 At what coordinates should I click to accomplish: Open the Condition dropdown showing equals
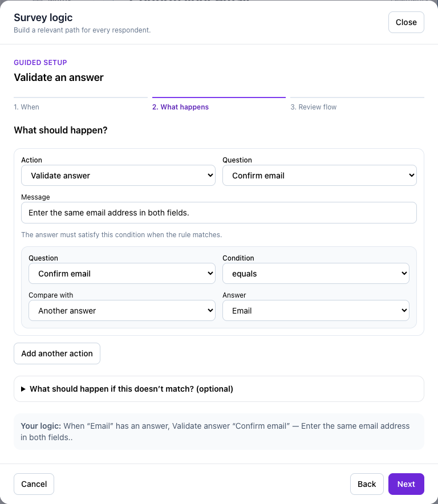pyautogui.click(x=316, y=273)
